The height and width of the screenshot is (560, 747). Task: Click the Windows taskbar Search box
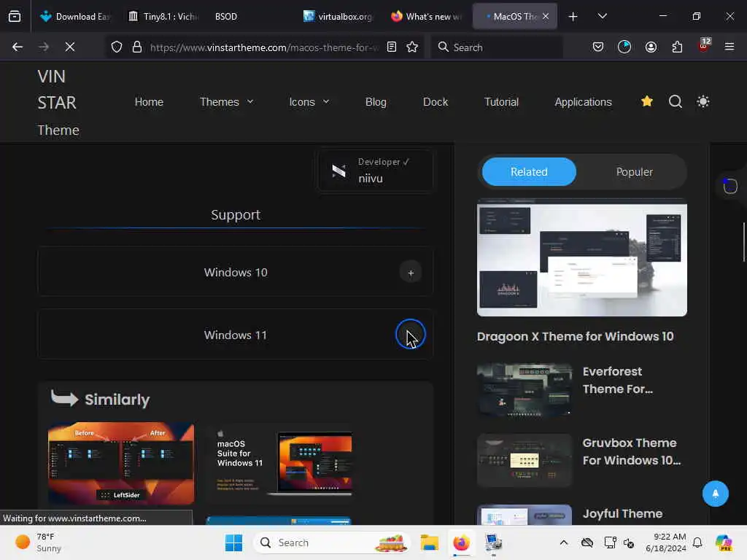pyautogui.click(x=332, y=542)
